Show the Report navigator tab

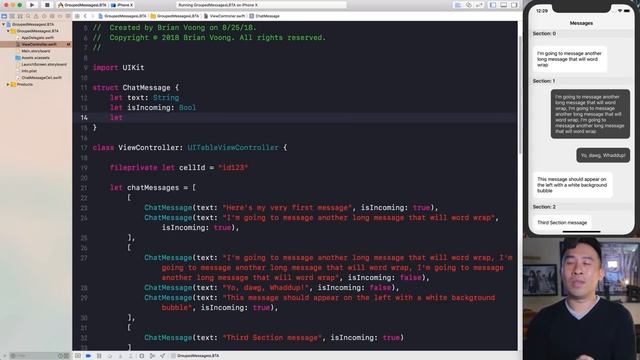pyautogui.click(x=67, y=16)
